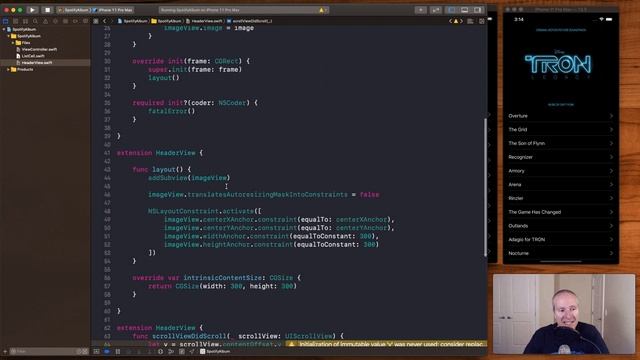Open the related items grid icon in jump bar
Viewport: 640px width, 360px height.
click(96, 21)
